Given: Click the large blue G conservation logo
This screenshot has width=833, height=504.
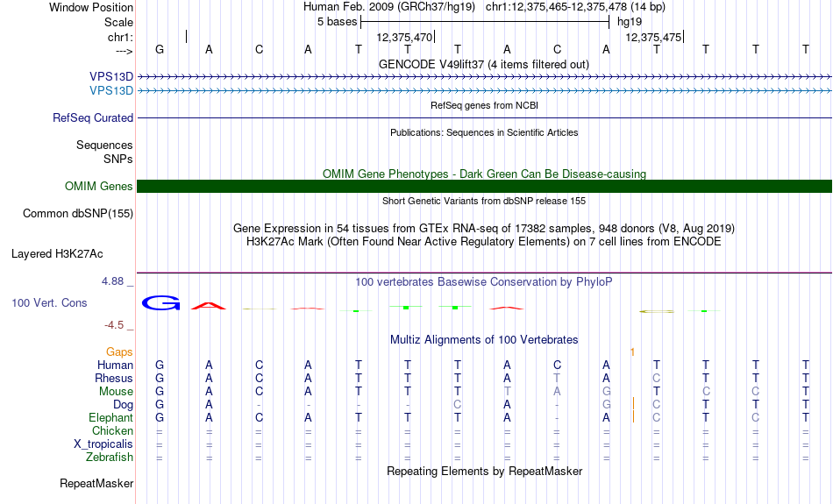Looking at the screenshot, I should click(161, 303).
